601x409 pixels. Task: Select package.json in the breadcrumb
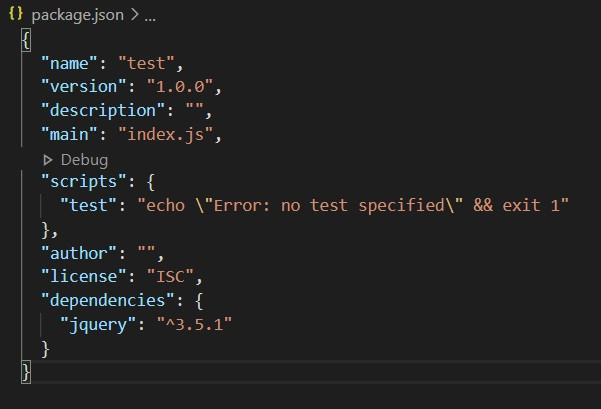pos(77,15)
